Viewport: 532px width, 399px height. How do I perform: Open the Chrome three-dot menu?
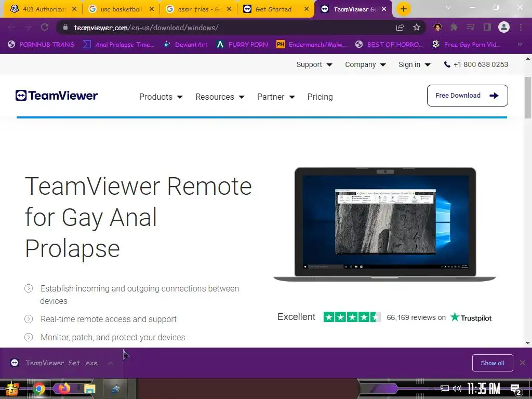tap(521, 27)
